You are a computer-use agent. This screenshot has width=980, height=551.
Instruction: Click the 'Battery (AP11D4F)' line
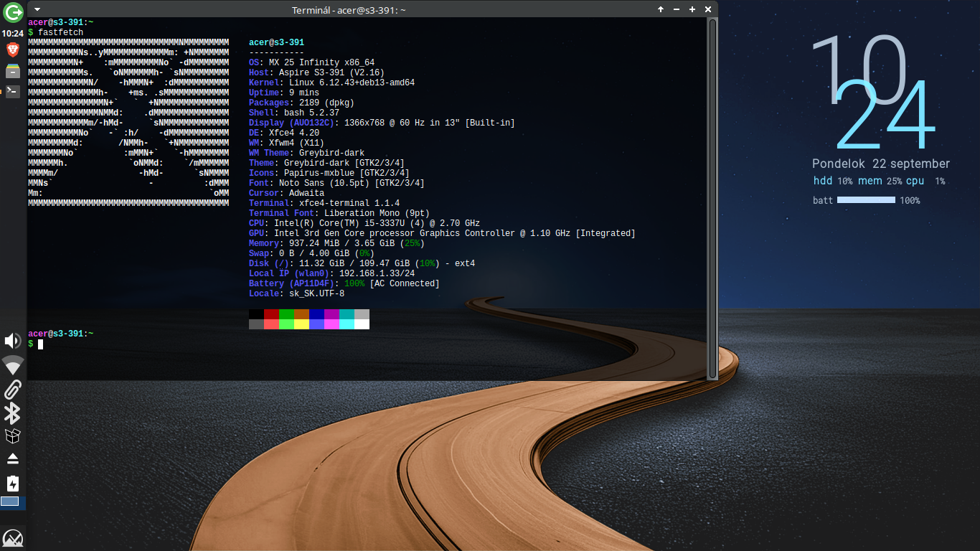pos(344,283)
